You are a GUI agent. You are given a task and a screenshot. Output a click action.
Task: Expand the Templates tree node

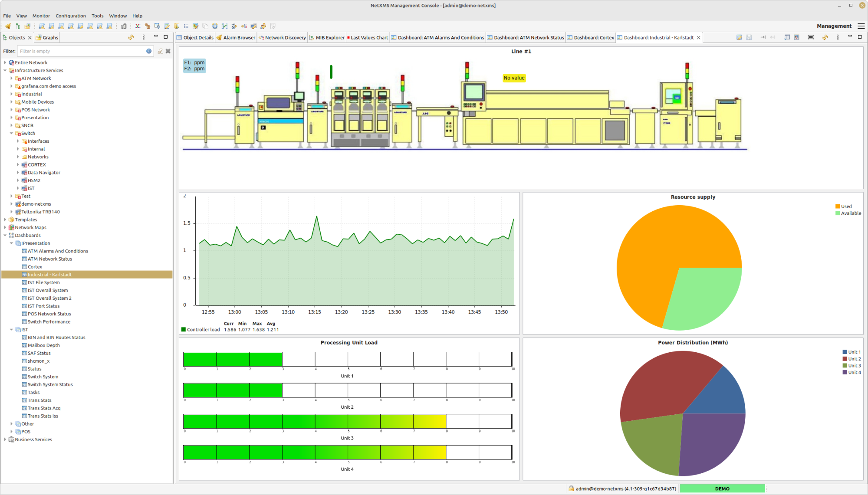[x=5, y=220]
